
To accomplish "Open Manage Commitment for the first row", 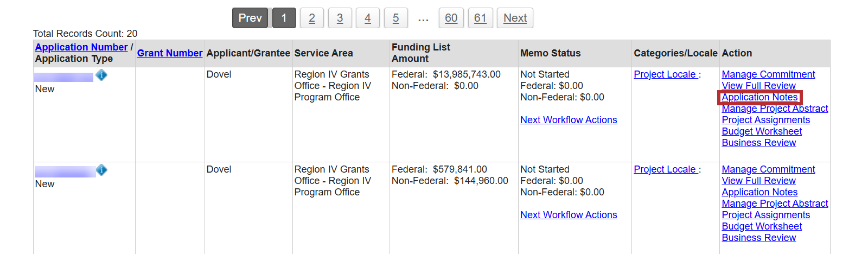I will [x=768, y=74].
